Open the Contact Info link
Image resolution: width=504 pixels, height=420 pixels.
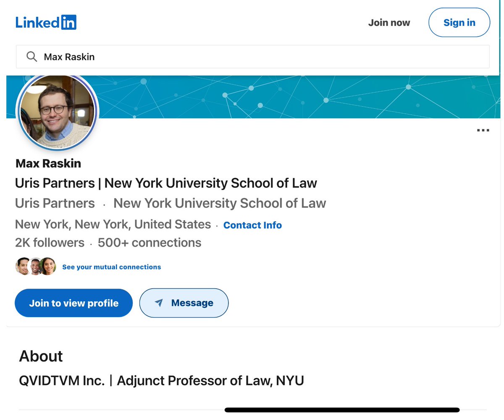(x=252, y=225)
